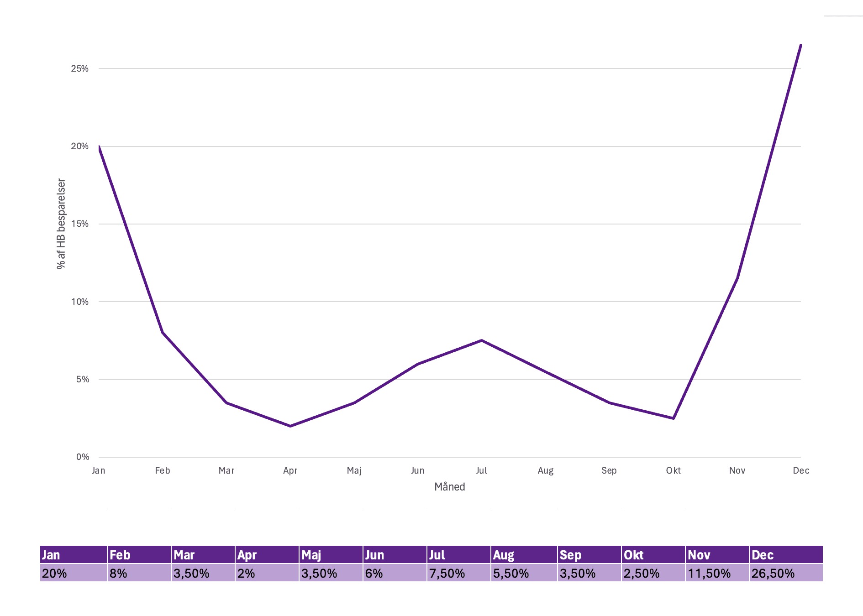
Task: Click the 5,50% value under Aug
Action: pos(524,573)
